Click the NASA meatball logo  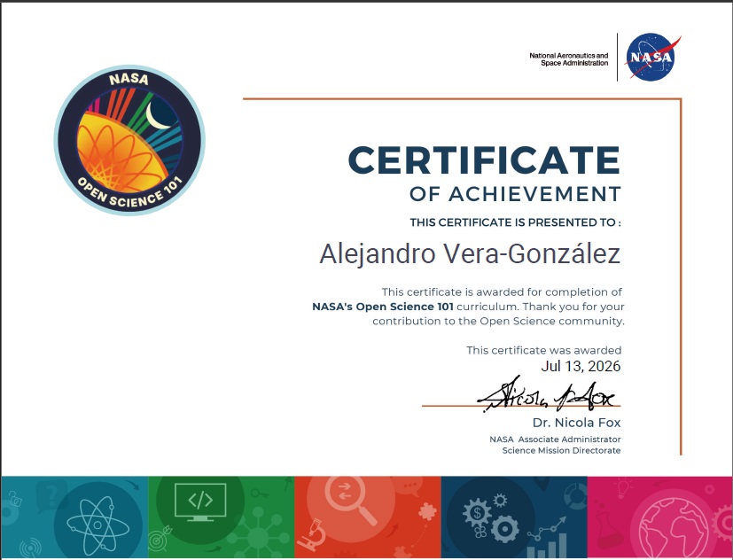click(x=652, y=57)
